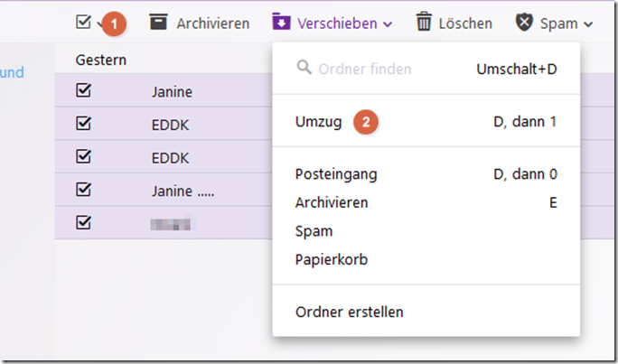Screen dimensions: 618x364
Task: Click the purple Verschieben folder icon
Action: [281, 22]
